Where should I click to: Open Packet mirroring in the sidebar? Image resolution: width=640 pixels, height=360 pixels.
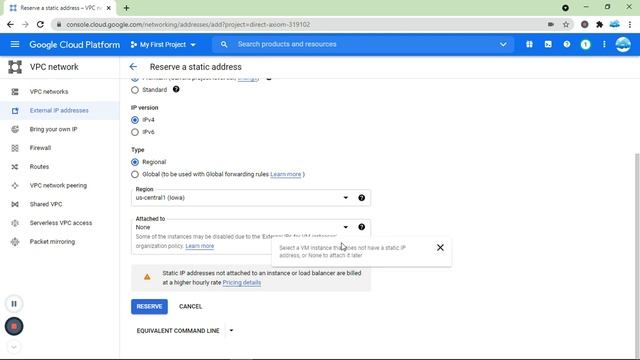(x=52, y=242)
